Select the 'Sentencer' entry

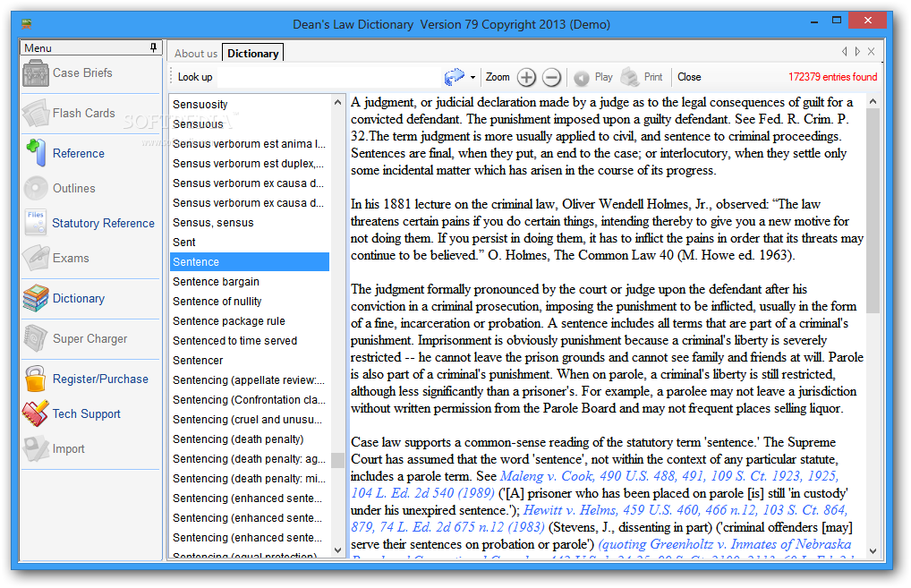(x=250, y=361)
